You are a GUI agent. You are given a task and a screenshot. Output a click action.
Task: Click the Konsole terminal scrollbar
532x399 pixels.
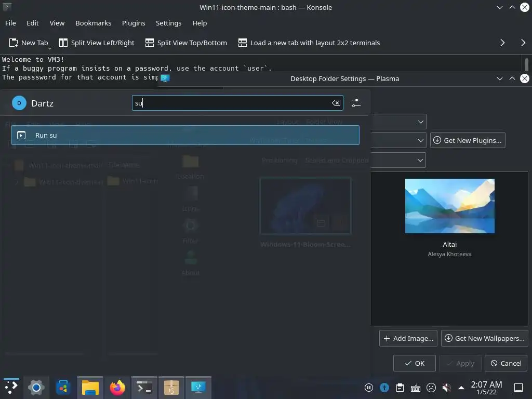pyautogui.click(x=526, y=64)
